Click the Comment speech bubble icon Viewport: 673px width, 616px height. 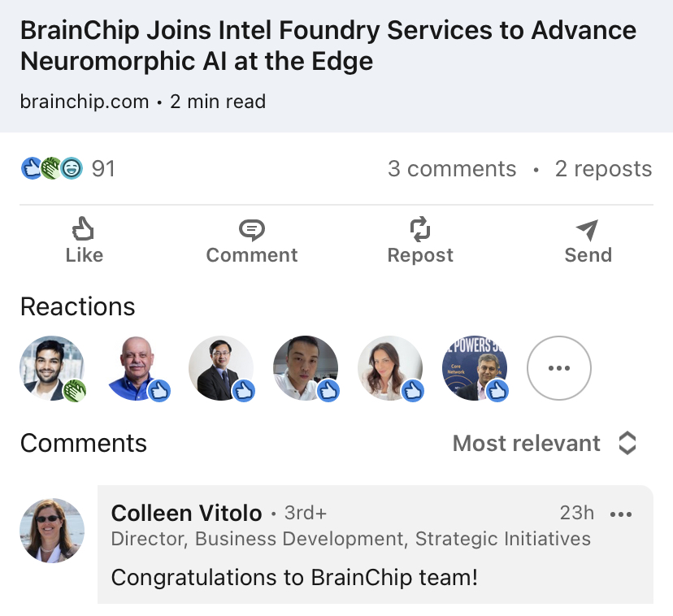tap(252, 230)
